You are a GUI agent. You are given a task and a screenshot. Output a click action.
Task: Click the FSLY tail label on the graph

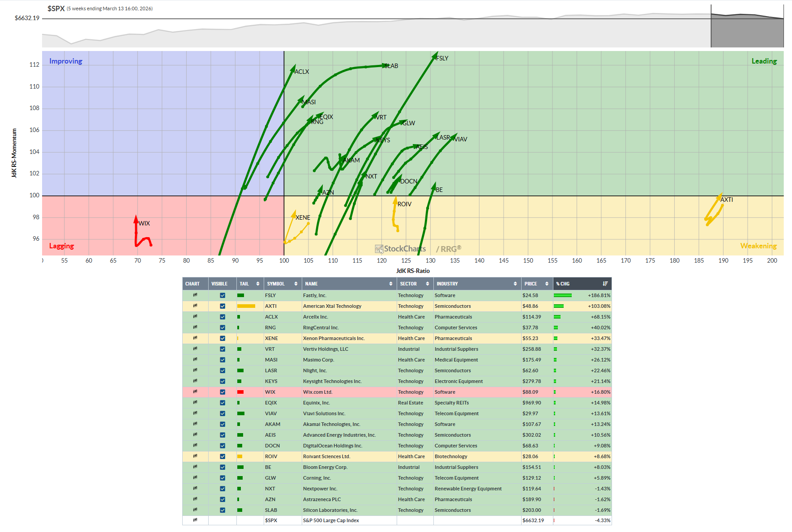[442, 58]
